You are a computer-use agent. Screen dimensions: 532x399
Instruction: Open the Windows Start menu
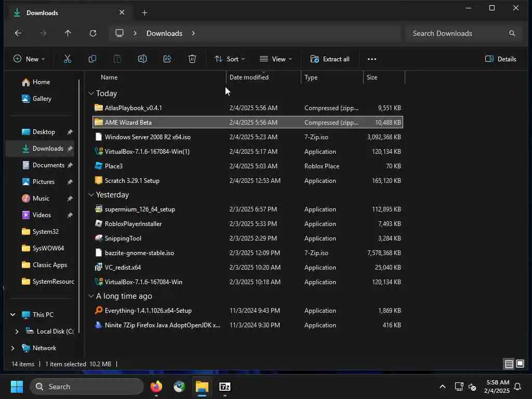tap(17, 387)
